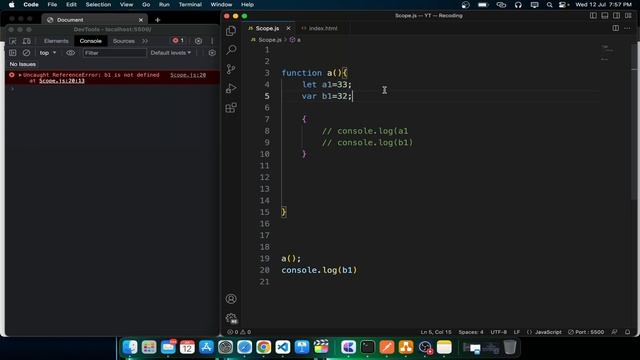Image resolution: width=640 pixels, height=360 pixels.
Task: Open Google Chrome from the Dock
Action: pyautogui.click(x=264, y=347)
